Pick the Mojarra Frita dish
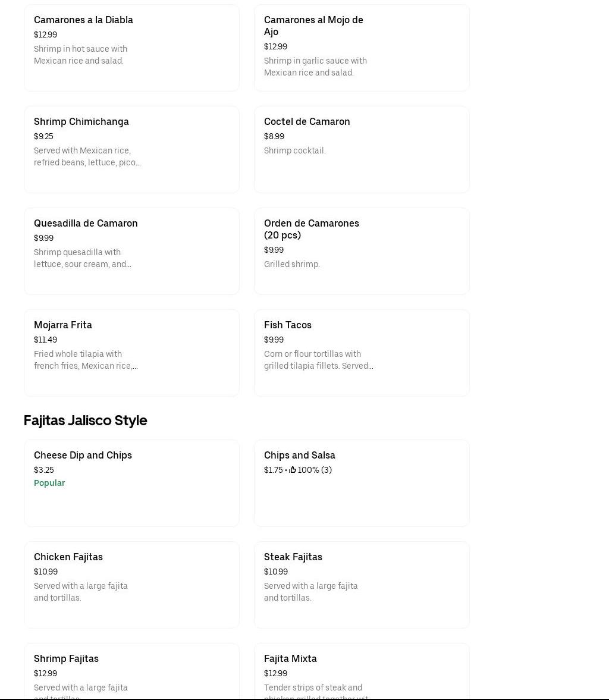 [131, 353]
